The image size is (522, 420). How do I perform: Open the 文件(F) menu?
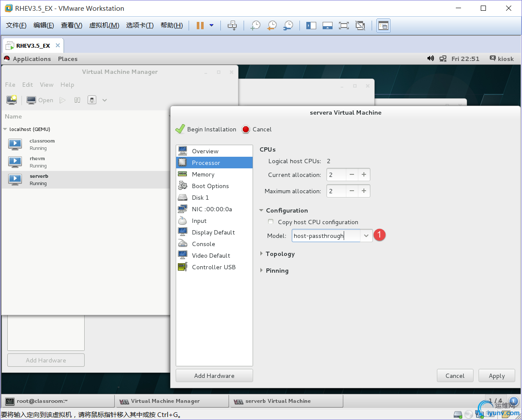[16, 25]
